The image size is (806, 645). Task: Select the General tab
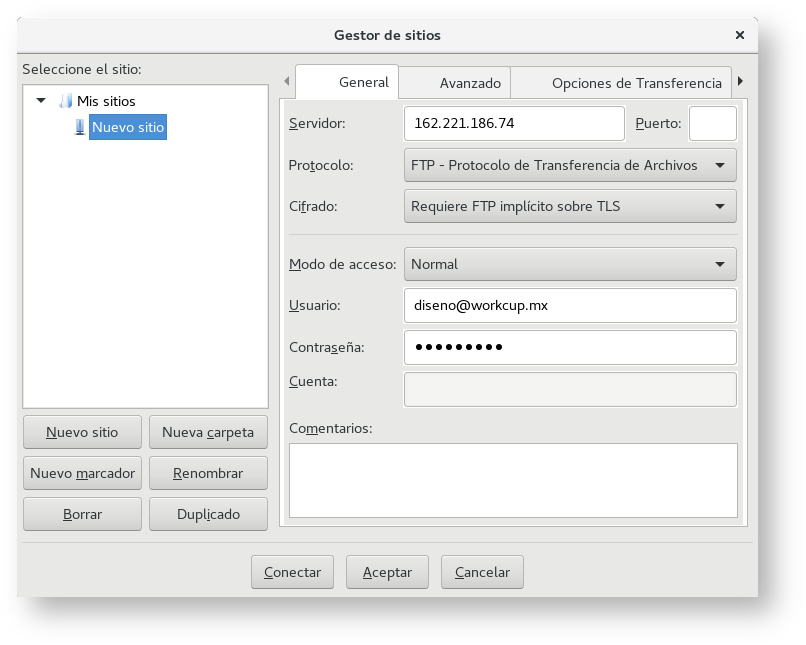[364, 82]
